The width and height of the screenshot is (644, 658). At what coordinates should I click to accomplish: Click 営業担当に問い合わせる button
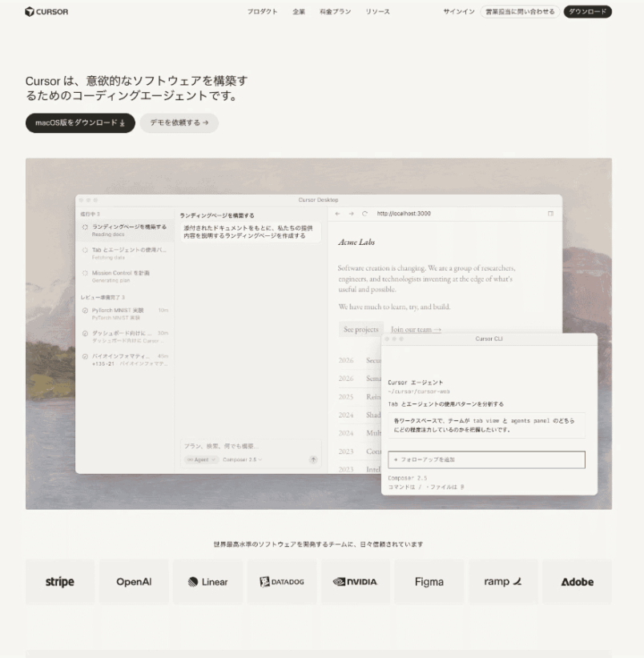point(520,12)
